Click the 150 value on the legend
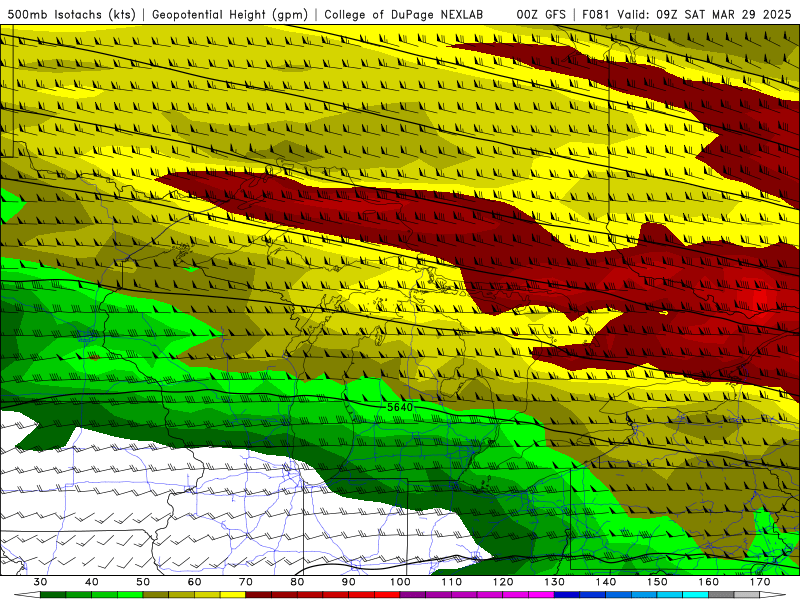Screen dimensions: 800x600 click(657, 582)
